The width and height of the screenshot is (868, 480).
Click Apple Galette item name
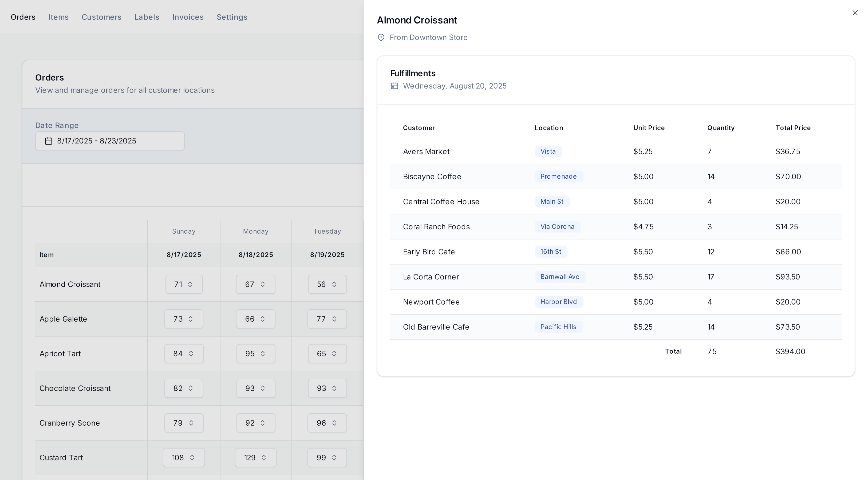click(x=63, y=319)
